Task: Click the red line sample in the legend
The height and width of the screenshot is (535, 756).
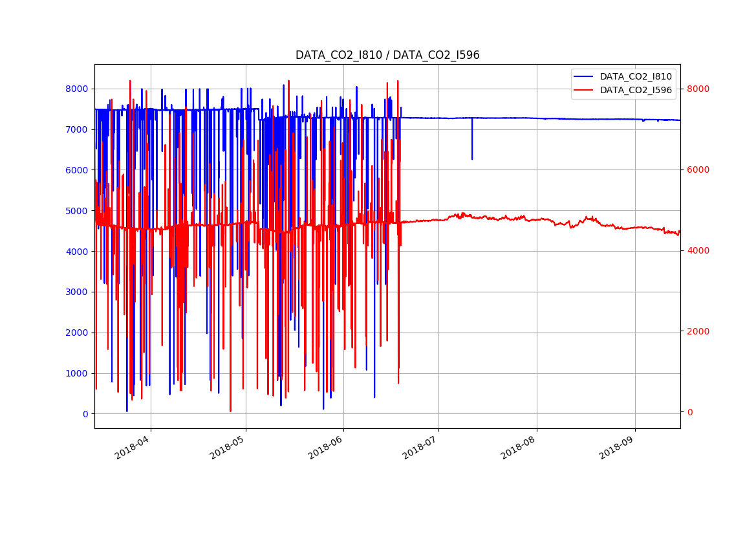Action: 584,91
